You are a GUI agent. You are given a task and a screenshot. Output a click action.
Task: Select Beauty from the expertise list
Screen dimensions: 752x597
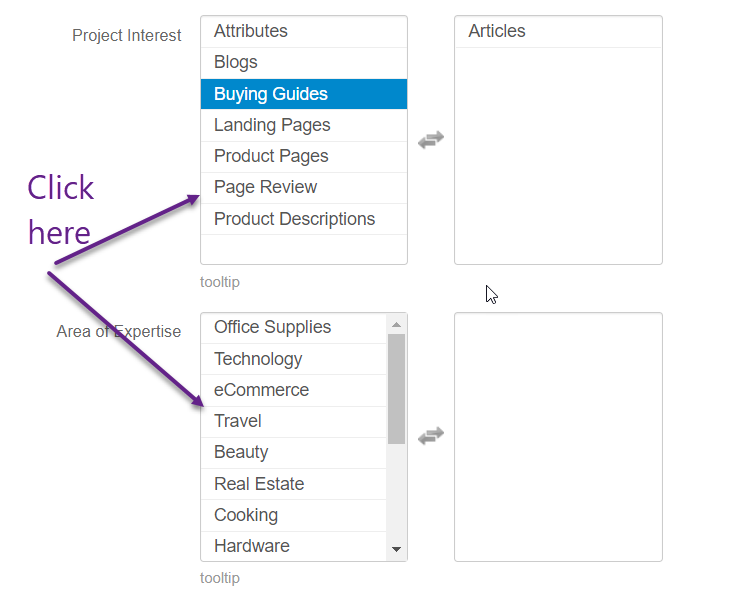(x=294, y=453)
